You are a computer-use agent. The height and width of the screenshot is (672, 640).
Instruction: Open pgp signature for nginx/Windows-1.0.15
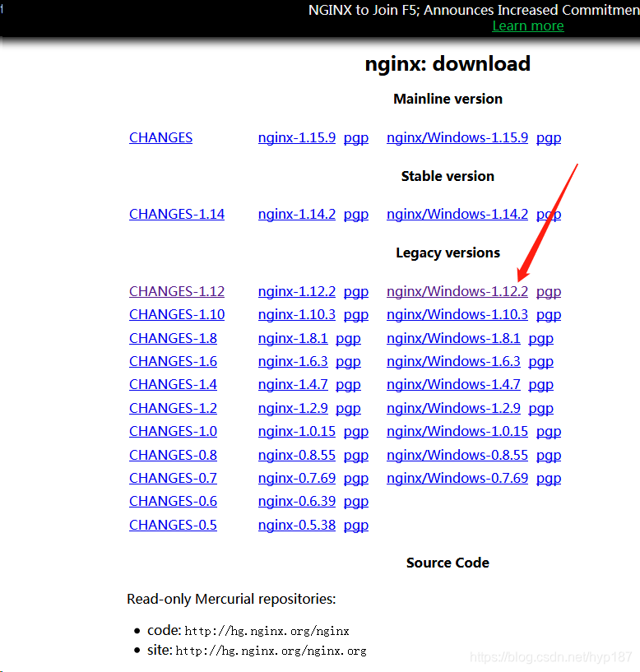(x=548, y=432)
